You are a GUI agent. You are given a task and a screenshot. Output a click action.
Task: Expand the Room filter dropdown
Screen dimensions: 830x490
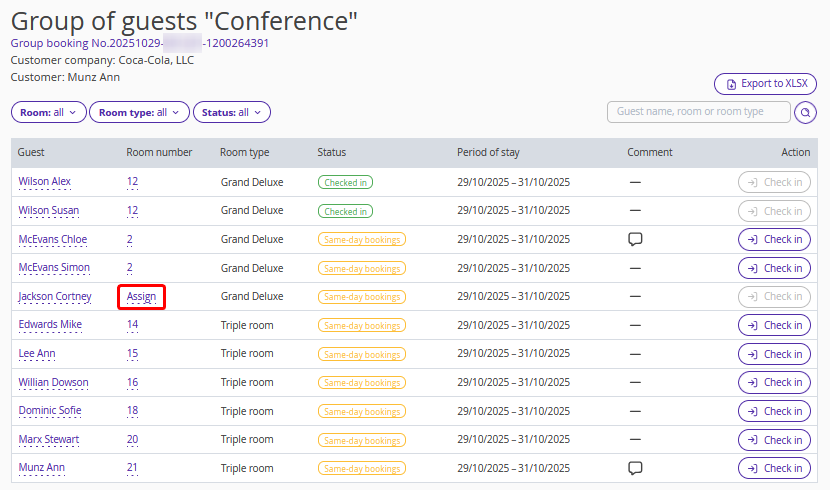click(48, 113)
